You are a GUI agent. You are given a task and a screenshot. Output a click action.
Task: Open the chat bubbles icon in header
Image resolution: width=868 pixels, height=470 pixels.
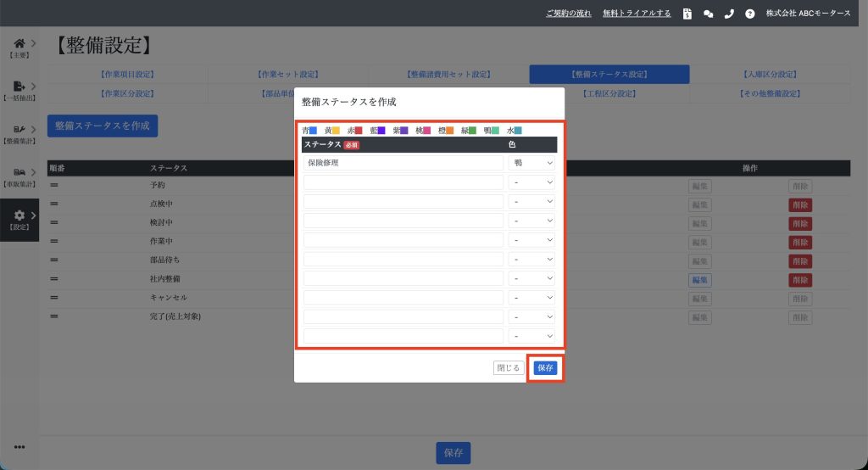708,14
